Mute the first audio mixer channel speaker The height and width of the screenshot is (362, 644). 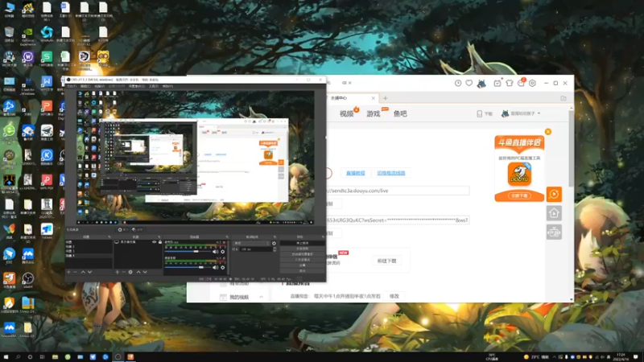pos(215,252)
